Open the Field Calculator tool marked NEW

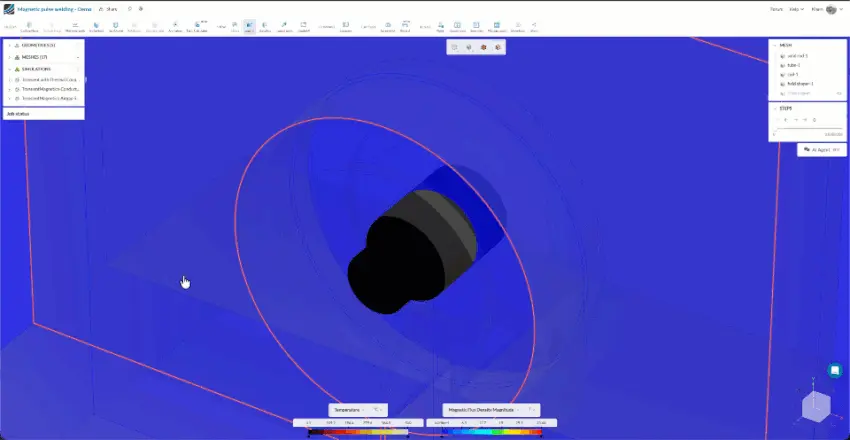click(197, 27)
